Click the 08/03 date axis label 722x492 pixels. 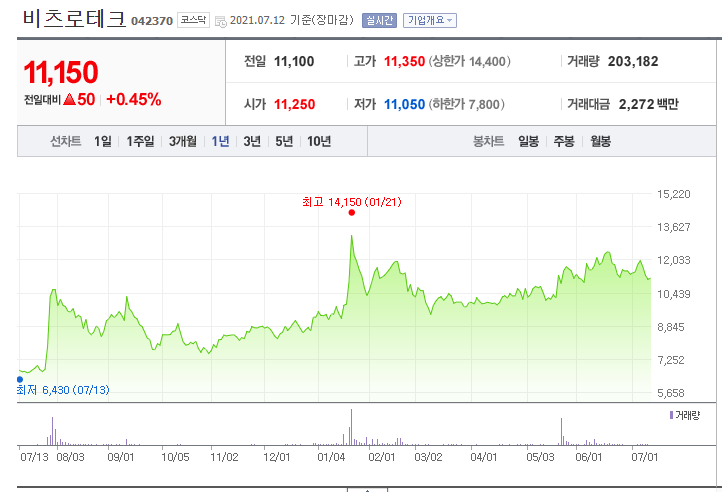pos(70,457)
